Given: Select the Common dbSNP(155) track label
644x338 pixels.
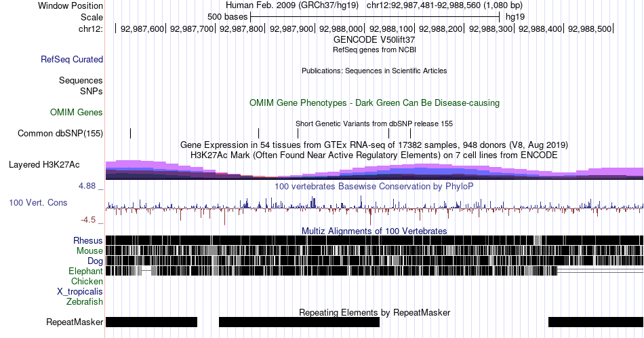Looking at the screenshot, I should coord(60,133).
